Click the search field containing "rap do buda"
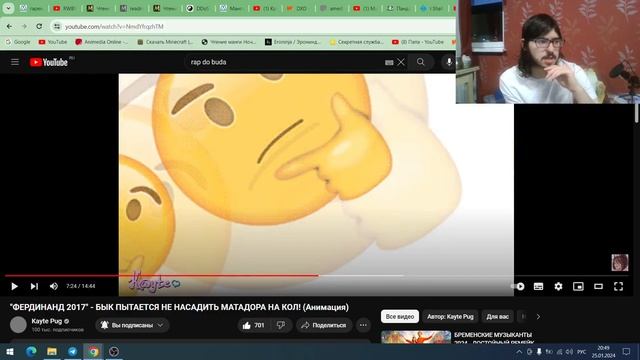Screen dimensions: 640x360 click(x=286, y=62)
